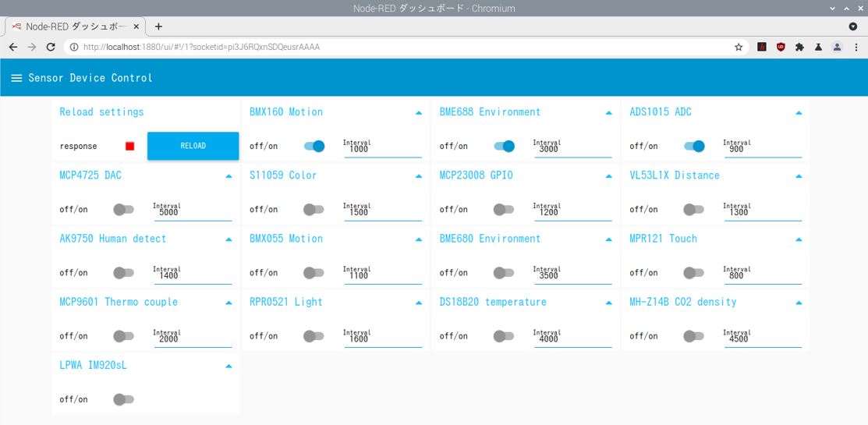Turn off the BMX160 Motion switch
The width and height of the screenshot is (868, 425).
314,146
